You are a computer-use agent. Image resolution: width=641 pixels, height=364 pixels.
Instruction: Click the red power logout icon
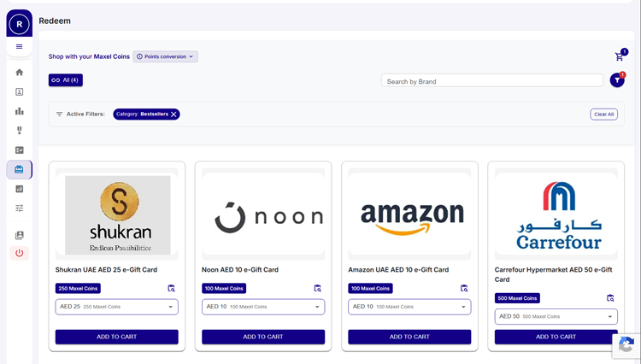pyautogui.click(x=19, y=253)
